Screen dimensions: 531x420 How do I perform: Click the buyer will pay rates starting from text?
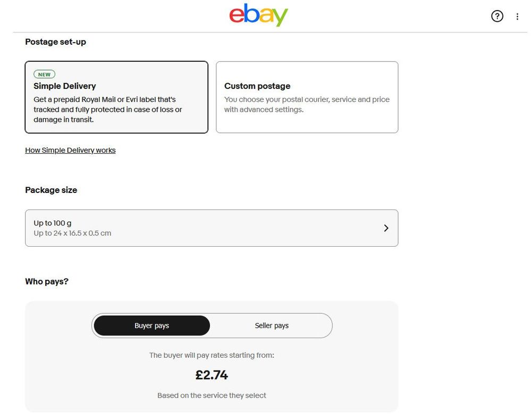coord(212,355)
